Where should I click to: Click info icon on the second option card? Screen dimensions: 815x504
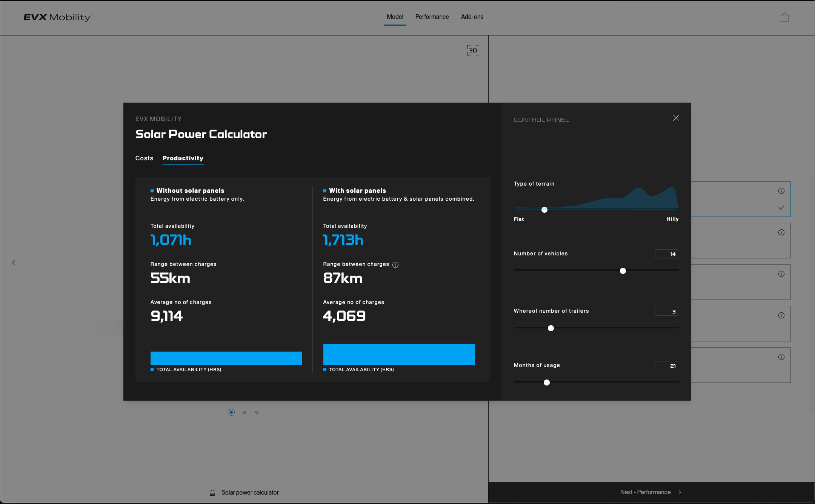pyautogui.click(x=781, y=232)
